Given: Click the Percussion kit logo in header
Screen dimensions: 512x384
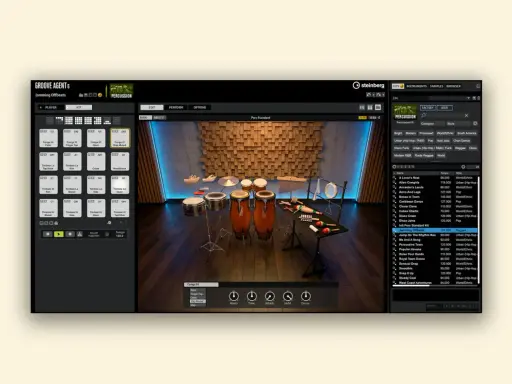Looking at the screenshot, I should pos(121,91).
